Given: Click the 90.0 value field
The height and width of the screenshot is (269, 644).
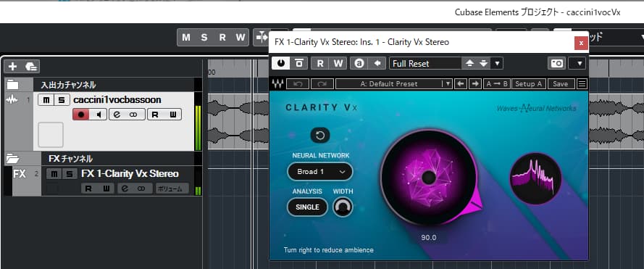Looking at the screenshot, I should (x=428, y=237).
